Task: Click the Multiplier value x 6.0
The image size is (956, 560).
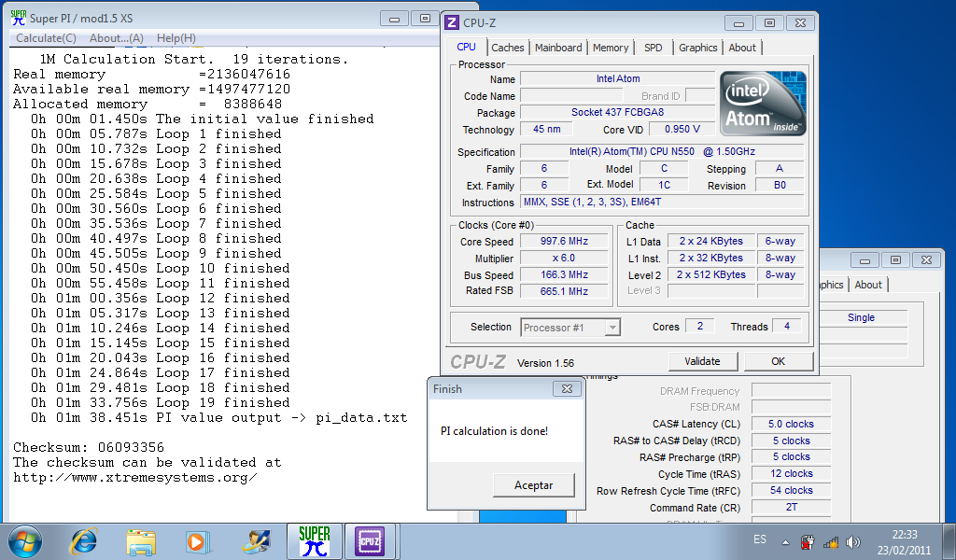Action: click(564, 258)
